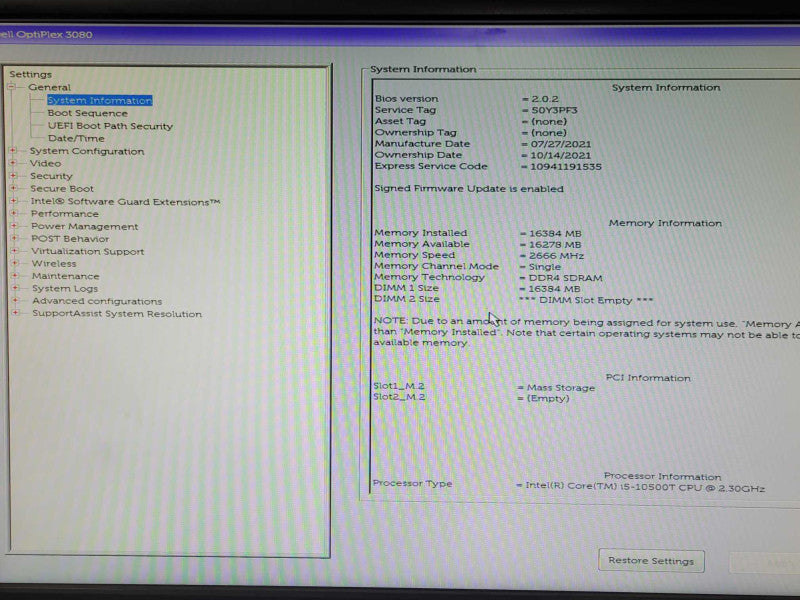Image resolution: width=800 pixels, height=600 pixels.
Task: Expand SupportAssist System Resolution node
Action: pos(16,312)
